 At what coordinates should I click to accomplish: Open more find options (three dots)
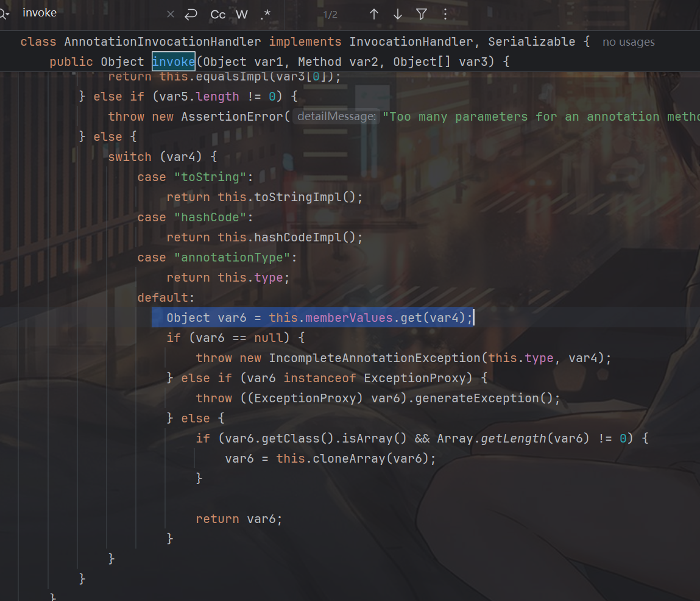coord(445,14)
